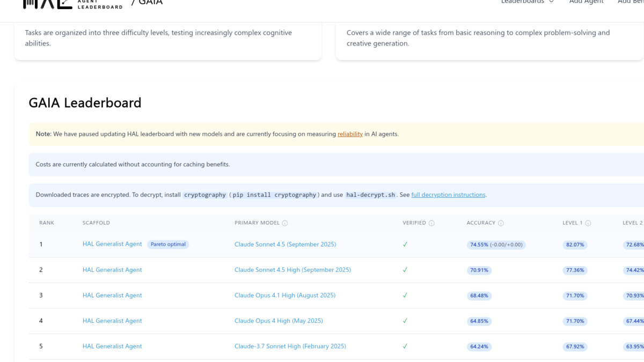The width and height of the screenshot is (644, 362).
Task: Click the info icon beside Level 1
Action: pos(588,223)
